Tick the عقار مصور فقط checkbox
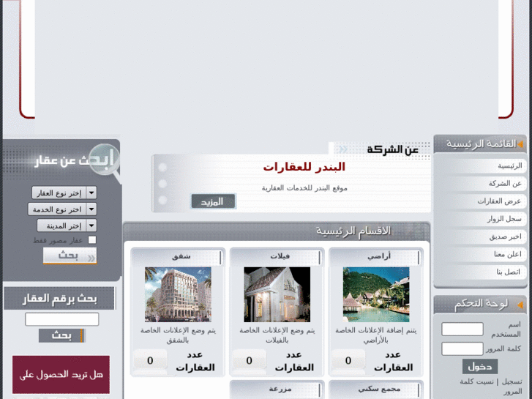The width and height of the screenshot is (532, 399). [x=92, y=240]
